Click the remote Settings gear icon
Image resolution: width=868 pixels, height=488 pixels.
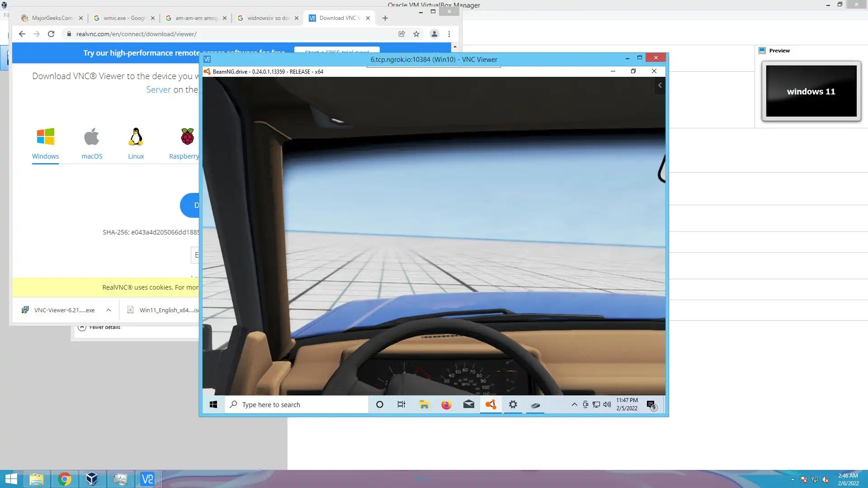[x=513, y=404]
